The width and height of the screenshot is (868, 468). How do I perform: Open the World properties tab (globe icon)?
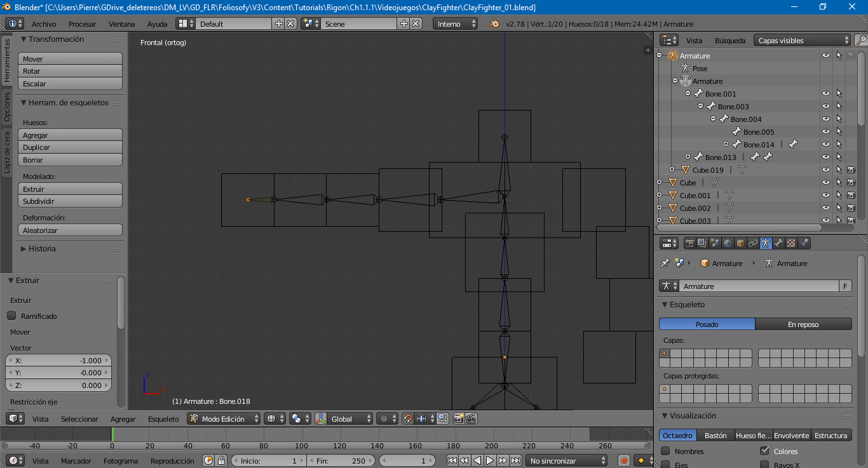click(728, 243)
